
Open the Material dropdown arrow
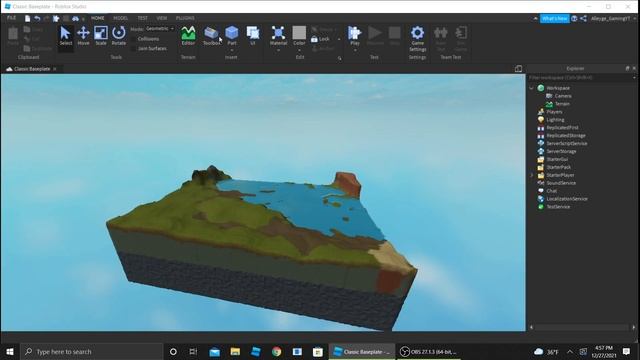(x=278, y=51)
